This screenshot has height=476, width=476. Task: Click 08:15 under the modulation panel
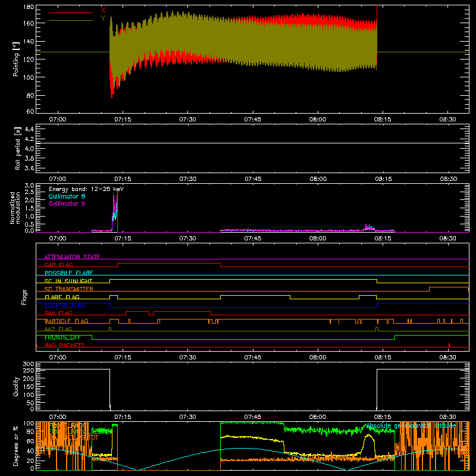(383, 239)
